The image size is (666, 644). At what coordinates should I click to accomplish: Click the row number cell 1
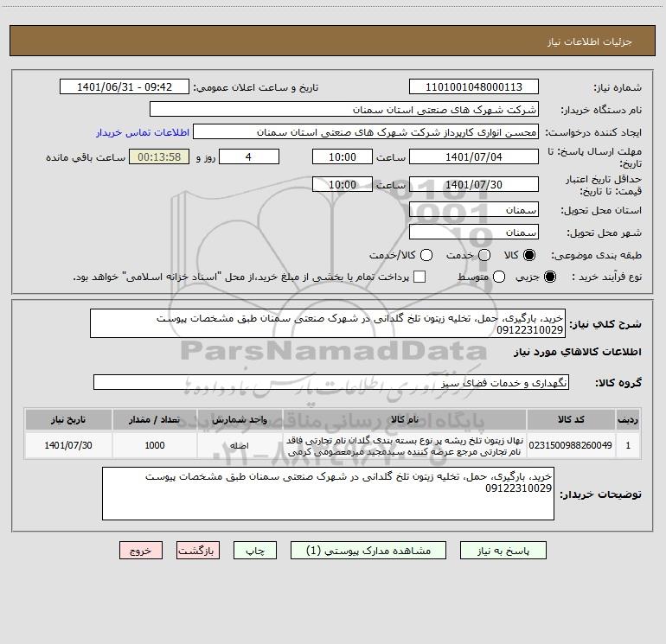(628, 445)
